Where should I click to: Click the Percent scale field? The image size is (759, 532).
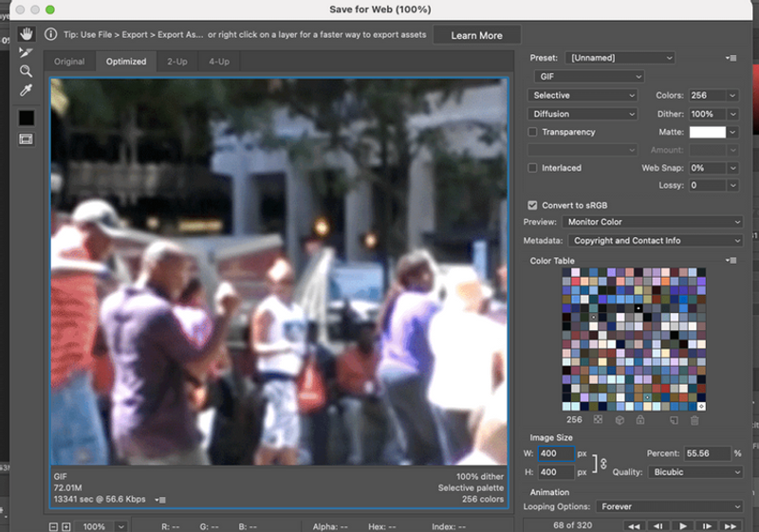[x=707, y=453]
